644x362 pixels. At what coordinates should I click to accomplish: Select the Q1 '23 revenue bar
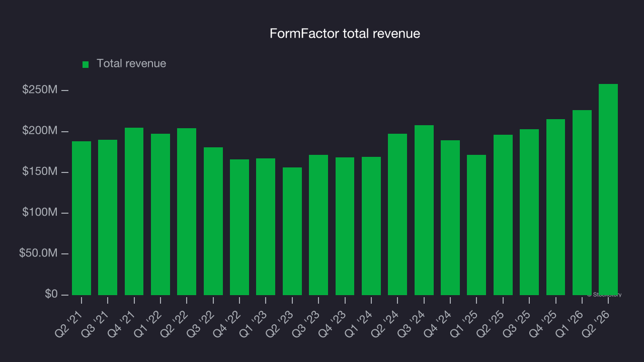pos(266,227)
